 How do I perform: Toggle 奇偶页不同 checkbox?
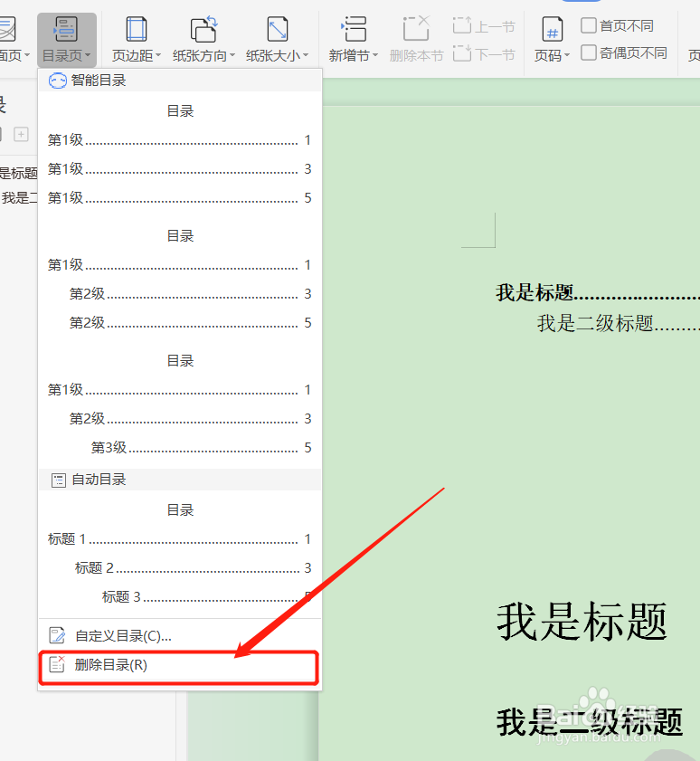[589, 52]
